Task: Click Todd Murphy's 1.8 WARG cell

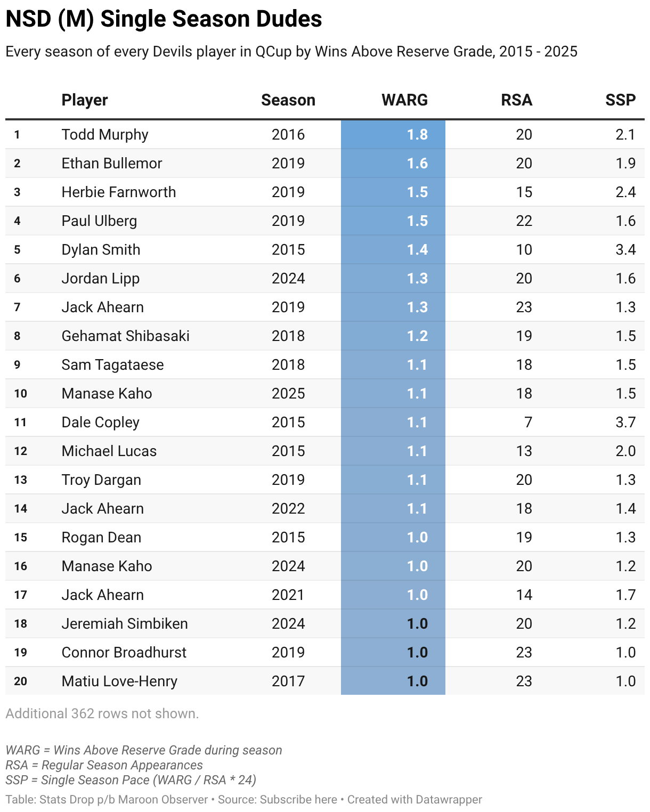Action: pyautogui.click(x=393, y=134)
